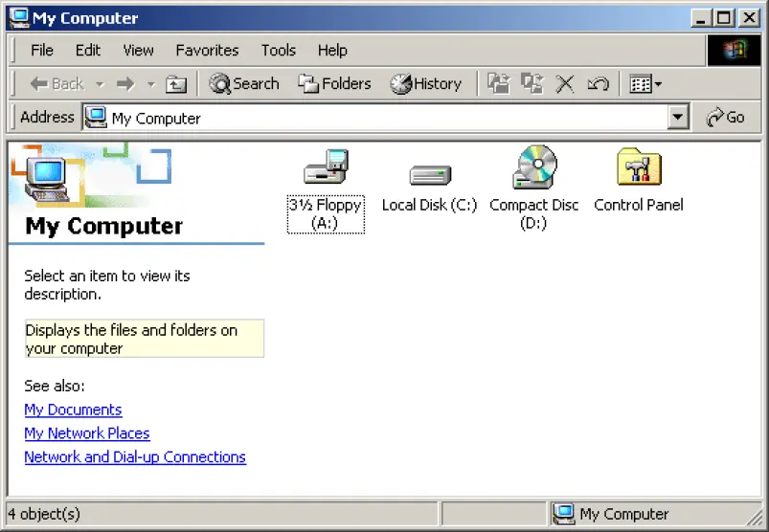Viewport: 769px width, 532px height.
Task: Open the 3½ Floppy (A:) drive icon
Action: click(326, 166)
